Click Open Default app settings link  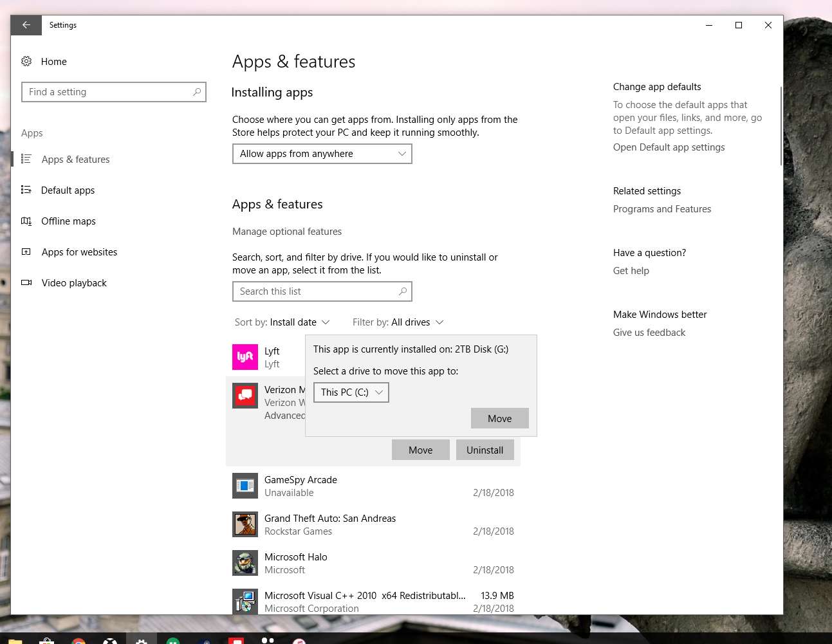[x=669, y=147]
